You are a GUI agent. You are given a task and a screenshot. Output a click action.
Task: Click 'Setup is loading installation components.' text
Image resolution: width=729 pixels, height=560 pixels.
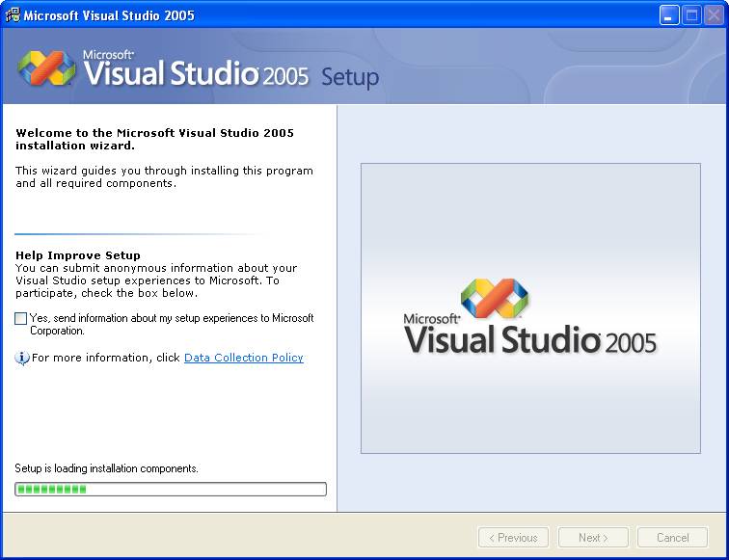click(x=106, y=468)
